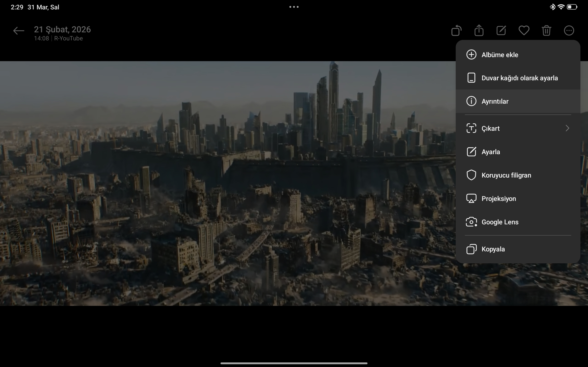Tap the trash delete icon

[546, 31]
